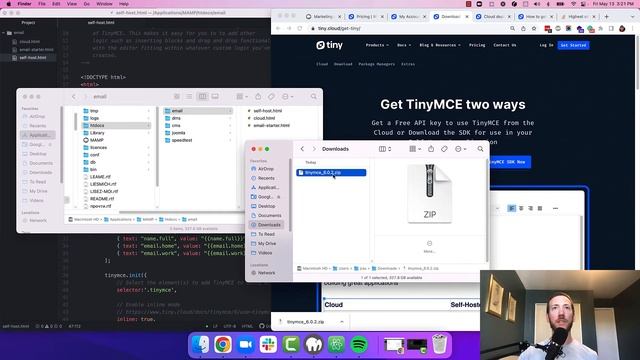Click the ZIP file preview thumbnail
640x360 pixels.
(429, 193)
